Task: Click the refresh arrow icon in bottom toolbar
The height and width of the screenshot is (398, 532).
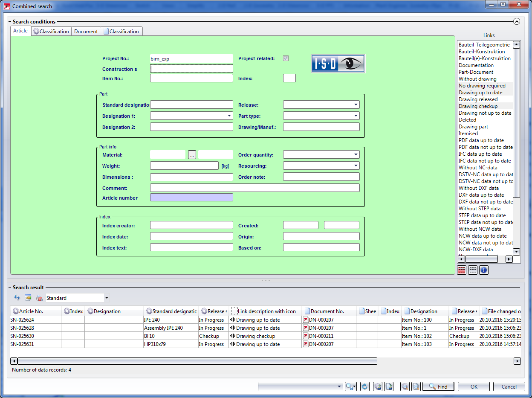Action: [x=364, y=386]
